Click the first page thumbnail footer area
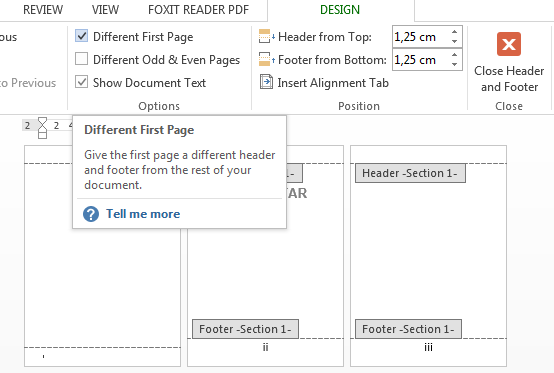 pyautogui.click(x=102, y=356)
